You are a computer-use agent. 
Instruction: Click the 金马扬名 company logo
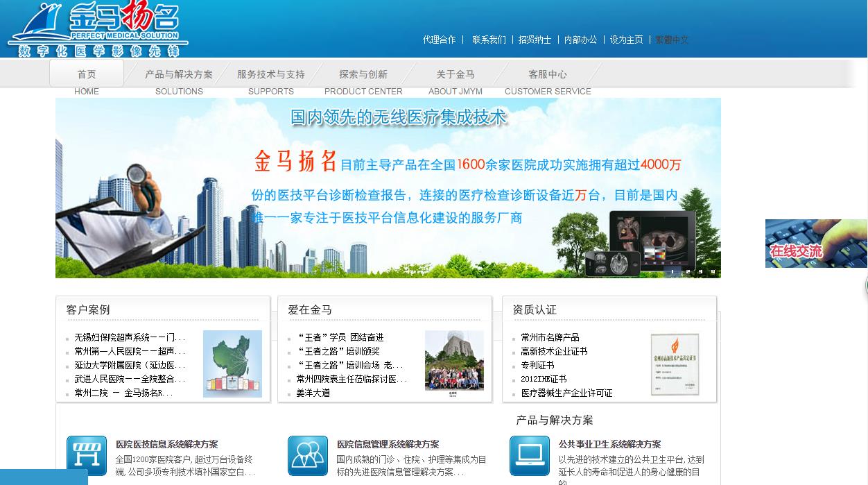(98, 29)
